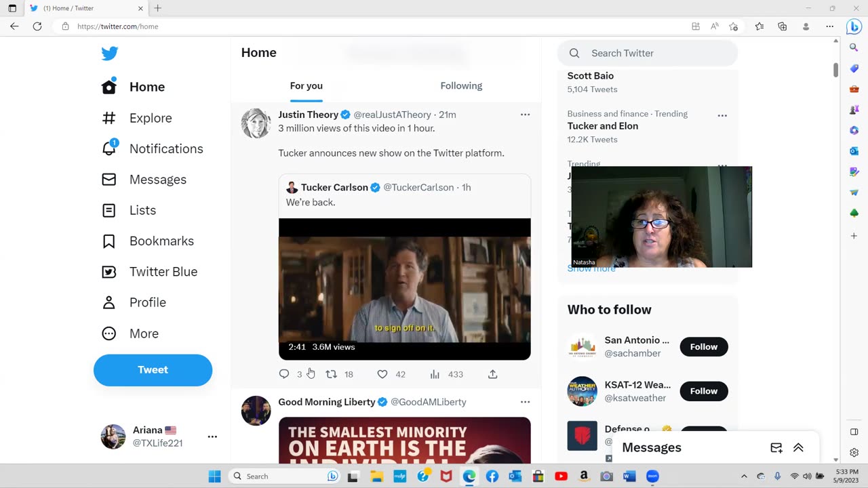Refresh the Twitter page
This screenshot has width=868, height=488.
37,26
